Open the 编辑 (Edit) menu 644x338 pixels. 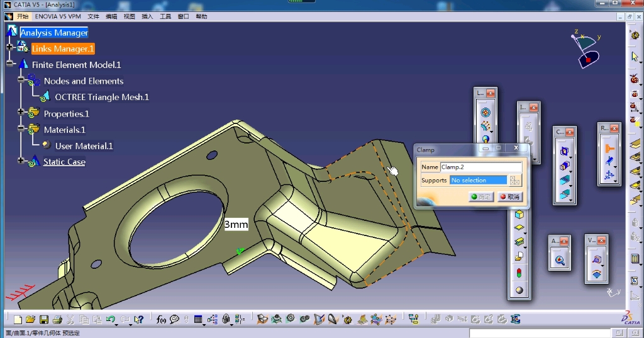pos(111,16)
